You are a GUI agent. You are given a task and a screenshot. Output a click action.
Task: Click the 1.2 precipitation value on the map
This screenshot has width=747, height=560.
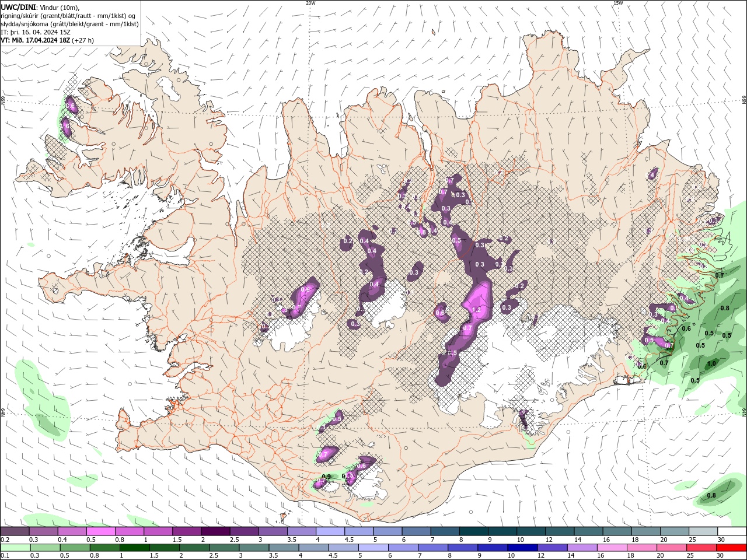476,310
